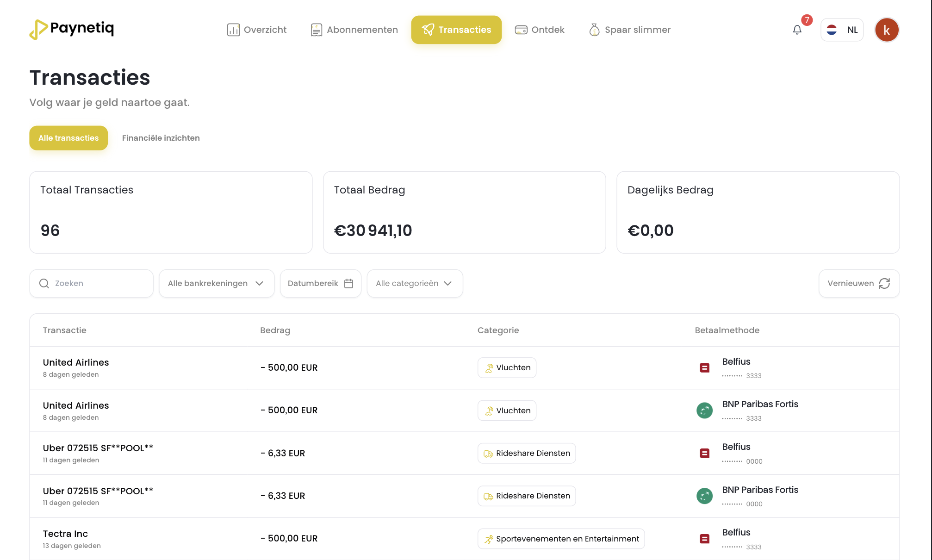Click BNP Paribas Fortis icon, second row
932x560 pixels.
click(704, 411)
